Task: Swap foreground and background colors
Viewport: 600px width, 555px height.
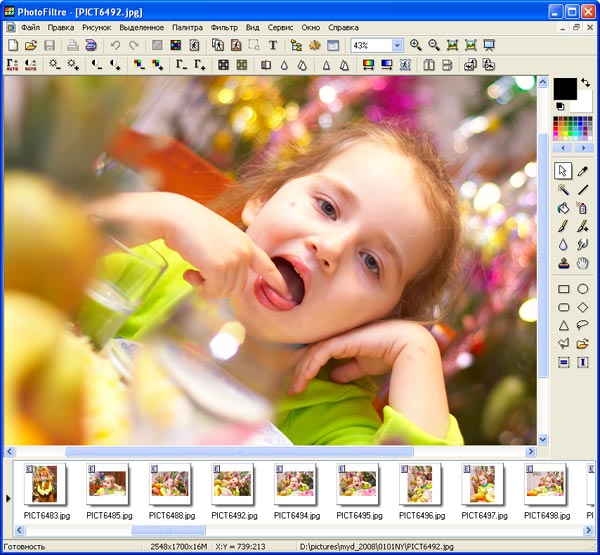Action: tap(585, 83)
